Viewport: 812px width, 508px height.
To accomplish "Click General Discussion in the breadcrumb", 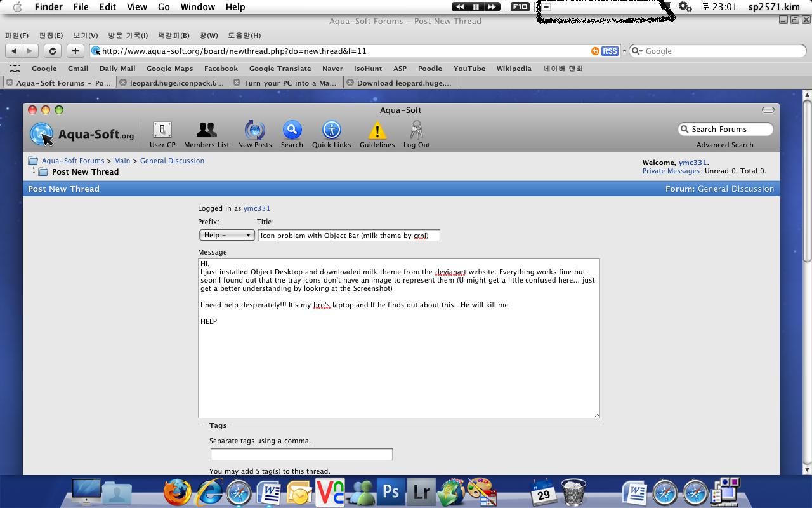I will (x=172, y=161).
